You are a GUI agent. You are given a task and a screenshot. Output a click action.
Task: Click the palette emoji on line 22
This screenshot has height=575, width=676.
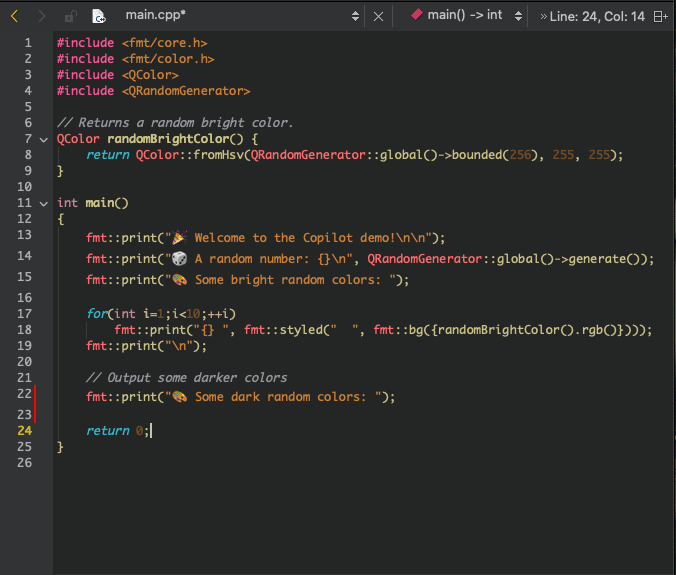180,397
